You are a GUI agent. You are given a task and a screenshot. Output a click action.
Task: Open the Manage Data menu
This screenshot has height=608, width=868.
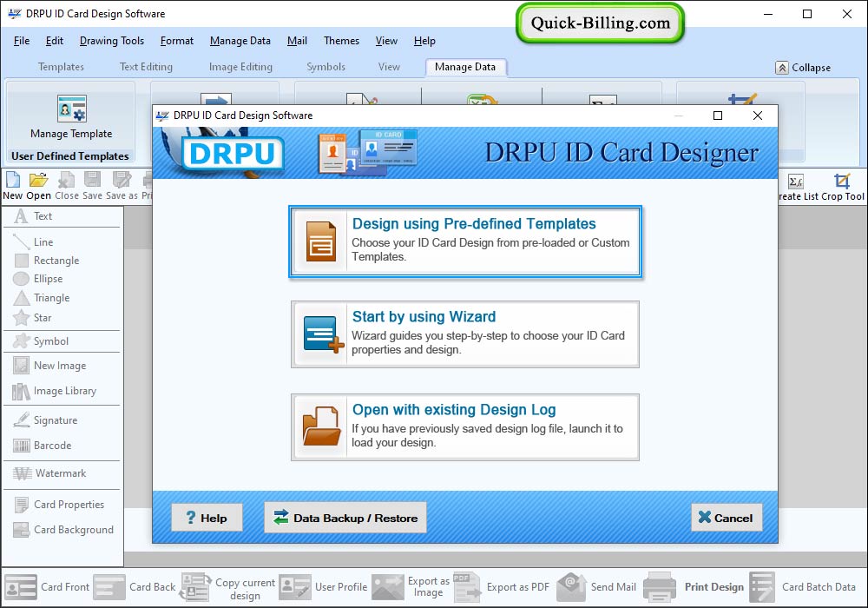click(240, 41)
